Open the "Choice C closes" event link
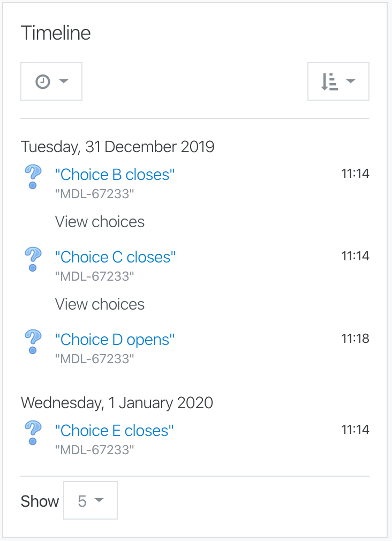The width and height of the screenshot is (392, 541). point(115,257)
